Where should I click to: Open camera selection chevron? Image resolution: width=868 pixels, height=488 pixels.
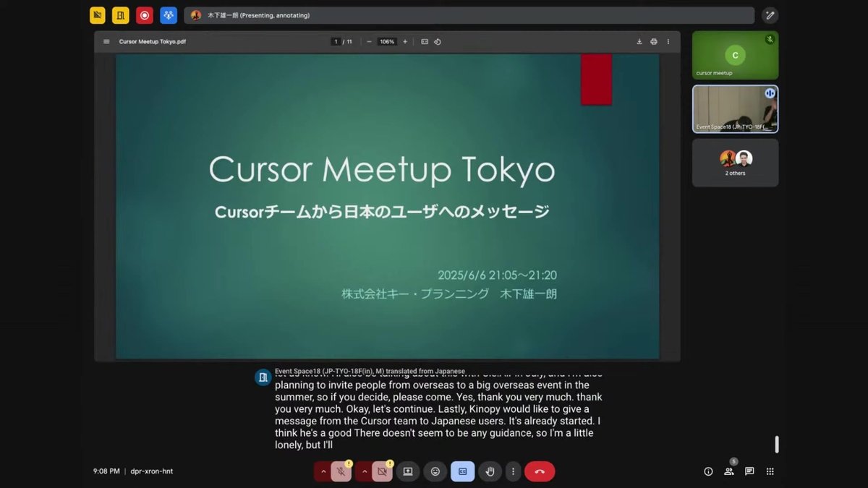365,471
